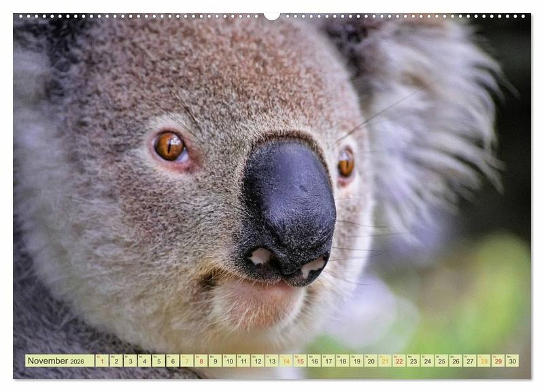The height and width of the screenshot is (392, 544).
Task: Click the highlighted day 28 cell
Action: [x=483, y=361]
